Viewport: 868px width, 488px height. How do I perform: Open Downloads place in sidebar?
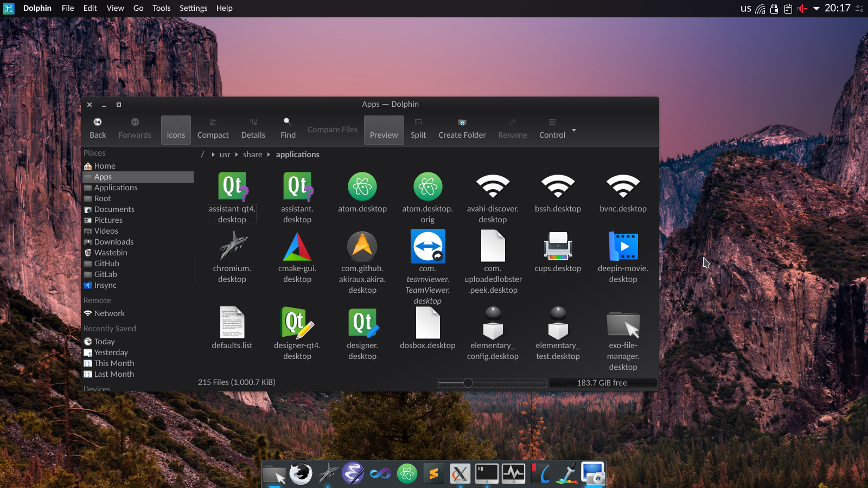[x=138, y=242]
